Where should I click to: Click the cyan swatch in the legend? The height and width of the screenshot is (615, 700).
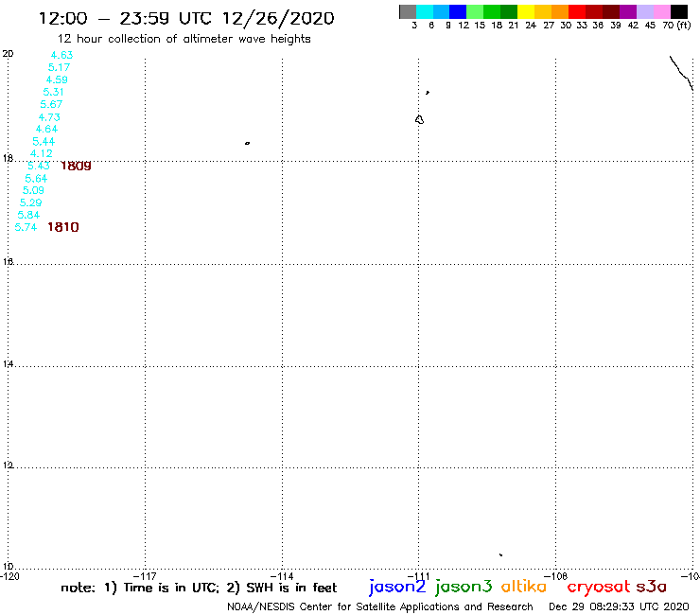(x=425, y=11)
